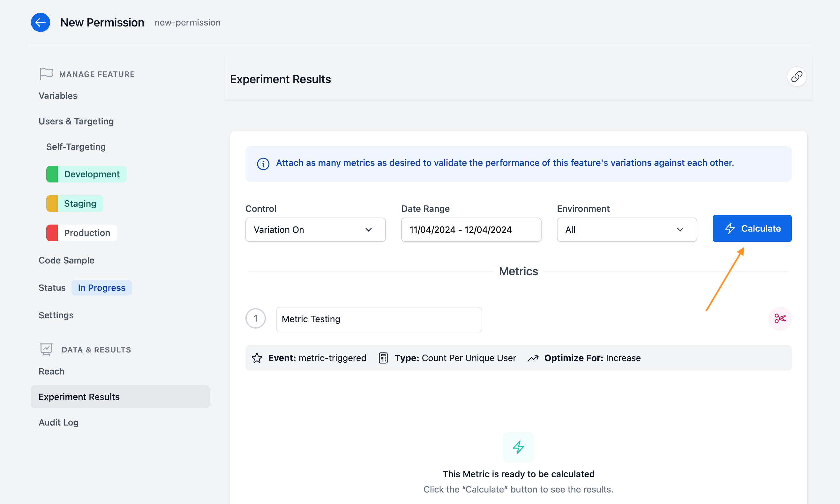Click the star icon beside Event metric-triggered
Viewport: 840px width, 504px height.
pyautogui.click(x=257, y=358)
